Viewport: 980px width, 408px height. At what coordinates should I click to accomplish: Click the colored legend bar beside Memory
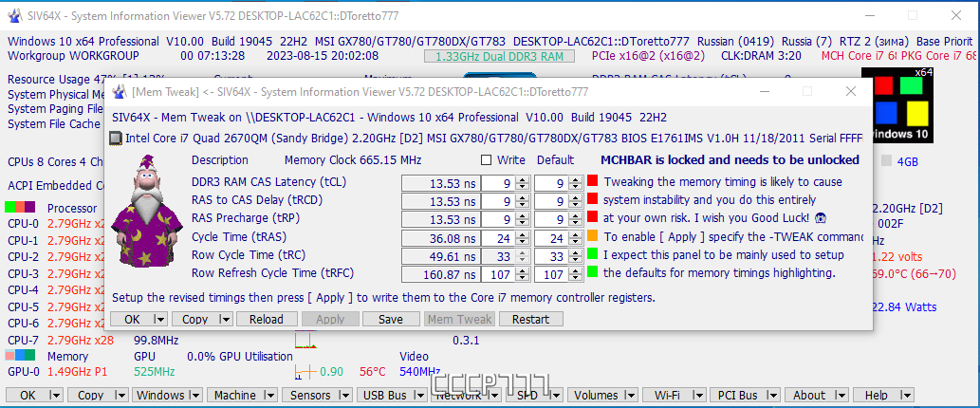coord(20,355)
